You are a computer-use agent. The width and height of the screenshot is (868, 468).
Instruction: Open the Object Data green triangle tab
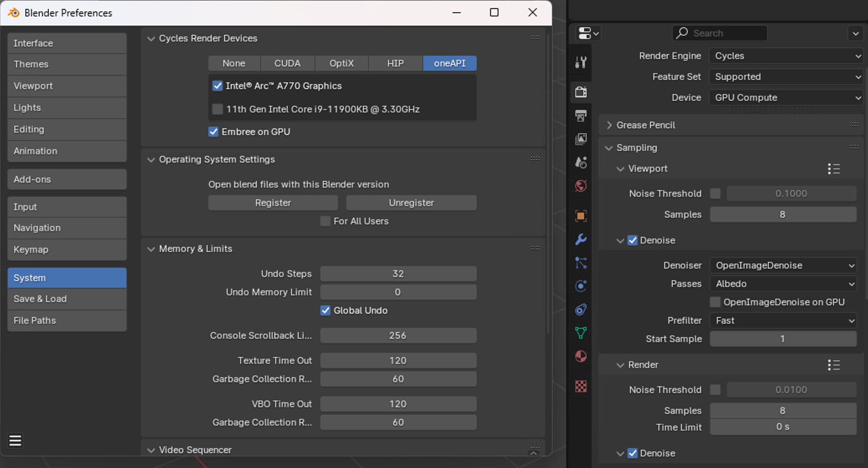tap(581, 332)
